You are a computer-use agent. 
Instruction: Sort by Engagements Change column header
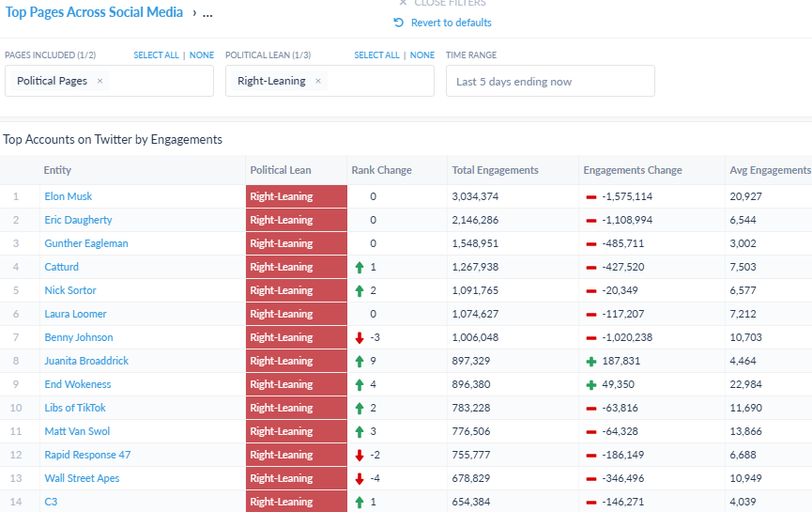pos(633,170)
